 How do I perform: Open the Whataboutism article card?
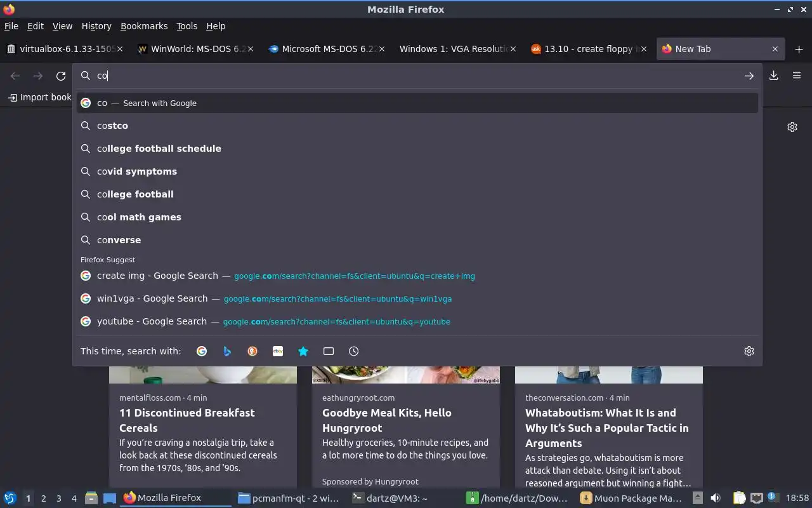click(x=609, y=427)
